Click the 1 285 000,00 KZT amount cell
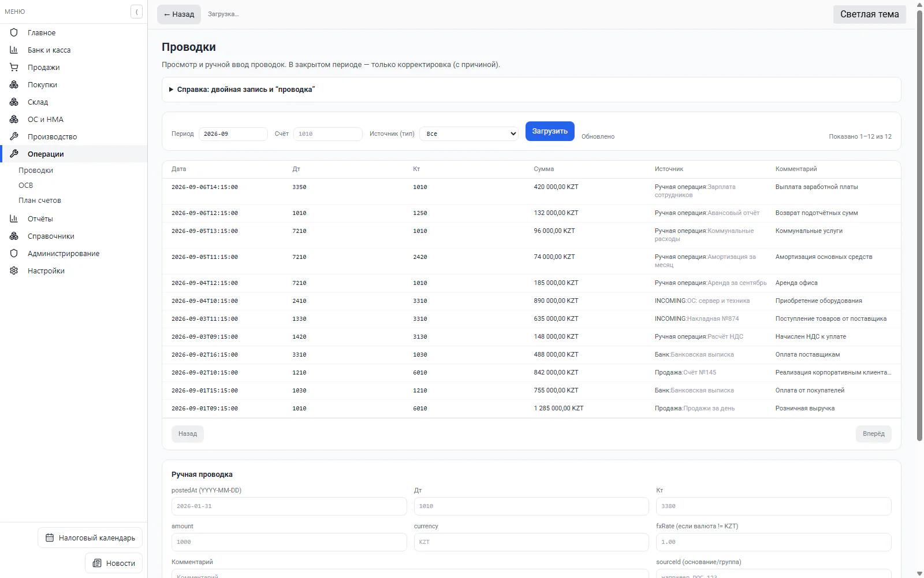Viewport: 924px width, 578px height. click(x=558, y=409)
